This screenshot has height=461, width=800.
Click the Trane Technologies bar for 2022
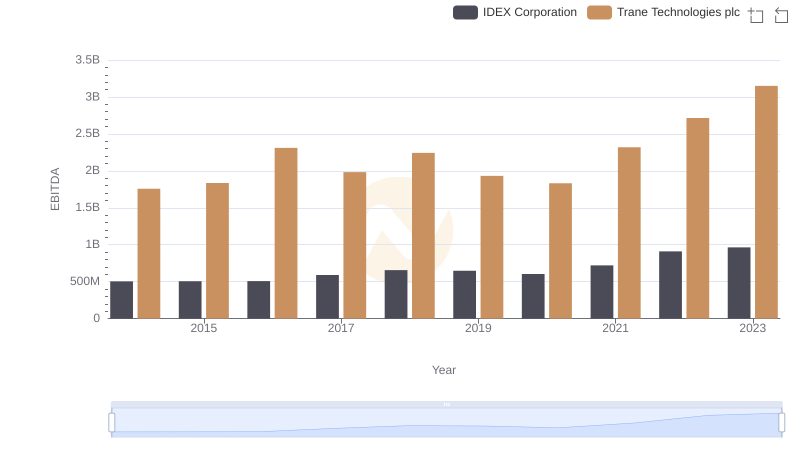coord(697,218)
